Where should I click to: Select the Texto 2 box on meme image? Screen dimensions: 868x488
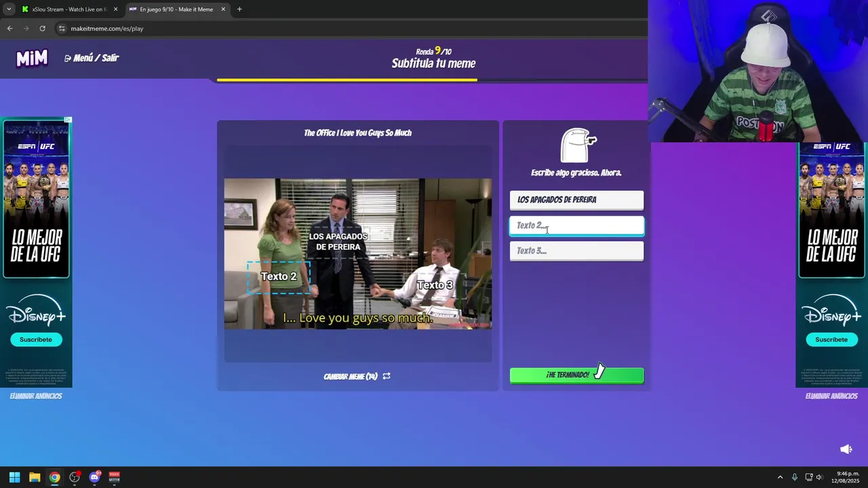pos(279,277)
